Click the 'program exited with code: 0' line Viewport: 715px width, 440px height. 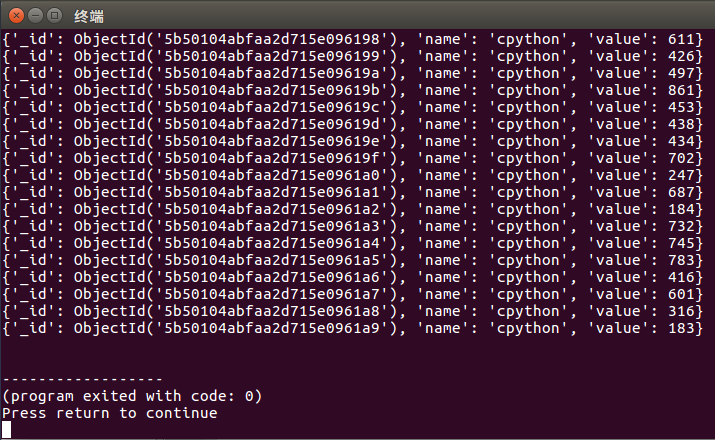(132, 396)
